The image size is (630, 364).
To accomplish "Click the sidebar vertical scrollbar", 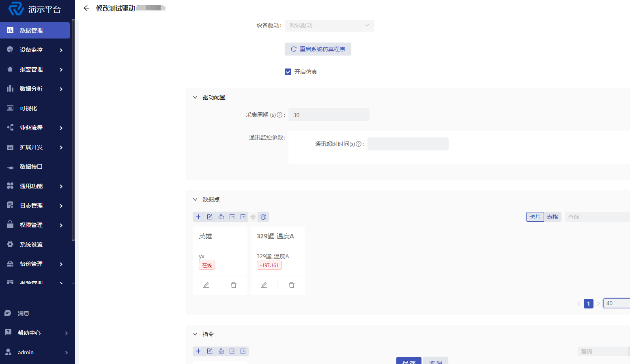I will [73, 130].
